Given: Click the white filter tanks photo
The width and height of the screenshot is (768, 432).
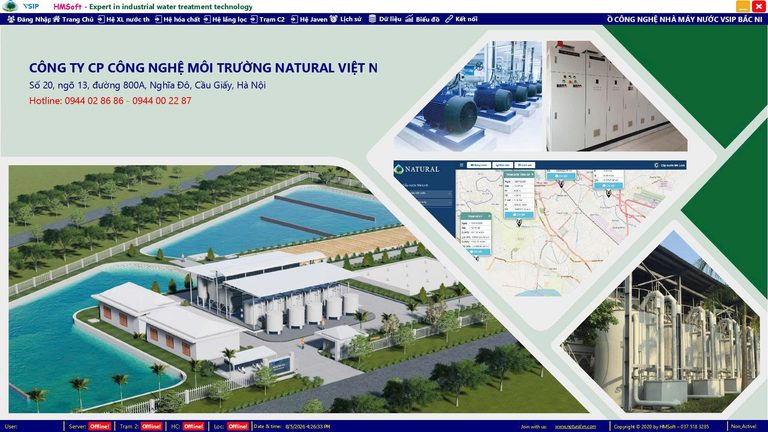Looking at the screenshot, I should 661,328.
